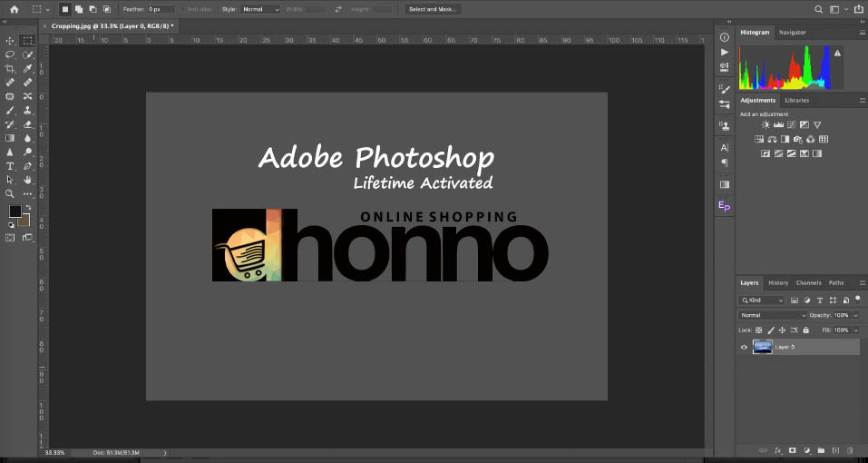The image size is (868, 463).
Task: Open the Navigator tab
Action: 792,32
